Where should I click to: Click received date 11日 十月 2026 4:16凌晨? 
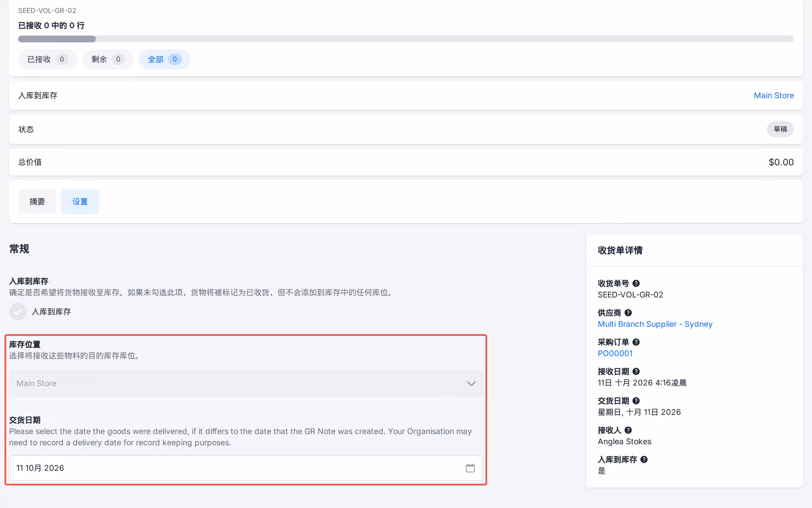pos(642,383)
